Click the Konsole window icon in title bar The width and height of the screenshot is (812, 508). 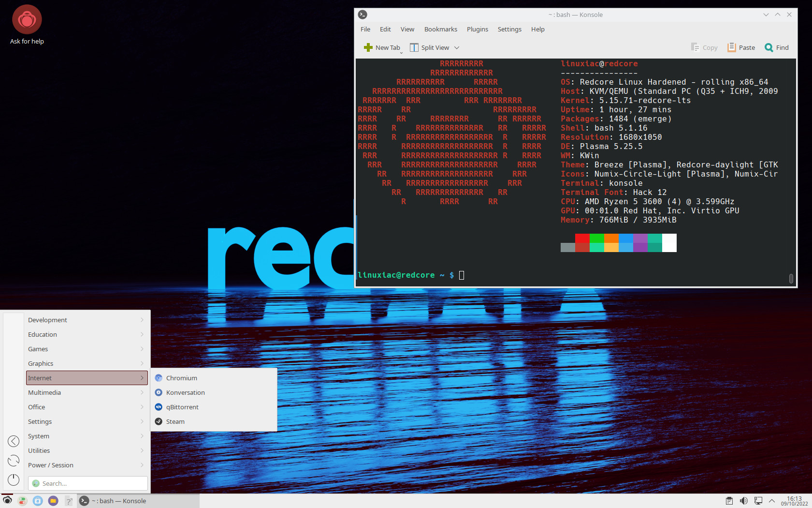[362, 15]
